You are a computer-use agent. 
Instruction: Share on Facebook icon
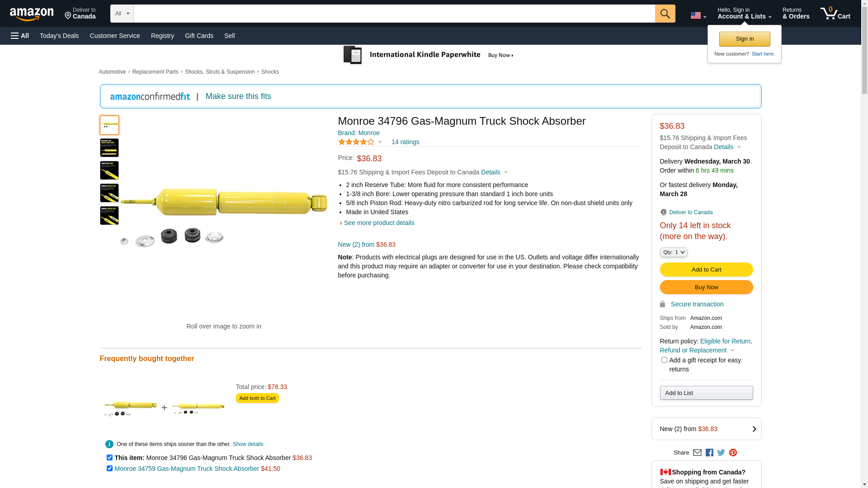tap(709, 452)
